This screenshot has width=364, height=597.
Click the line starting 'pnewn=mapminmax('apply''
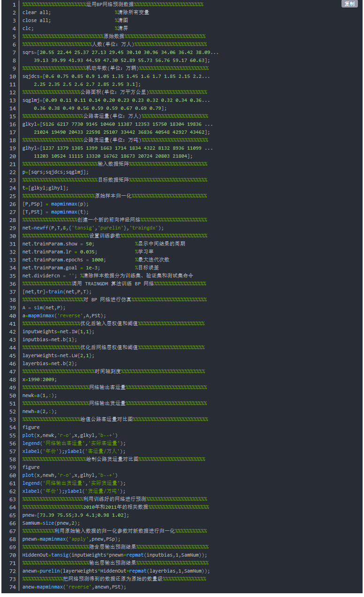71,539
